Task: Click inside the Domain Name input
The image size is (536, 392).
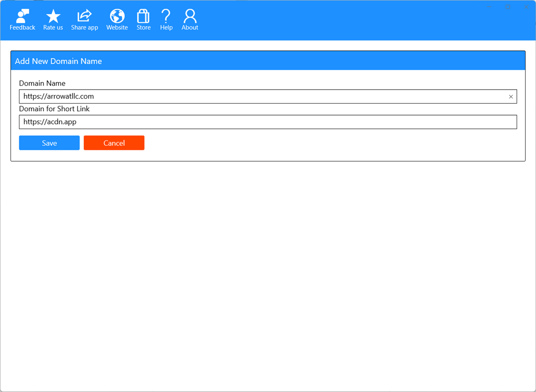Action: 249,96
